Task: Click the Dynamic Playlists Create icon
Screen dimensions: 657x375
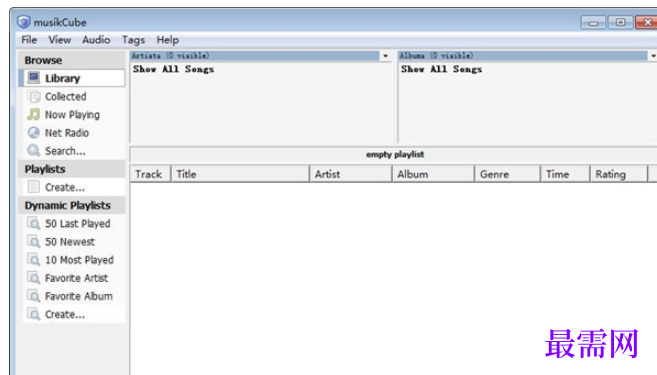Action: click(34, 314)
